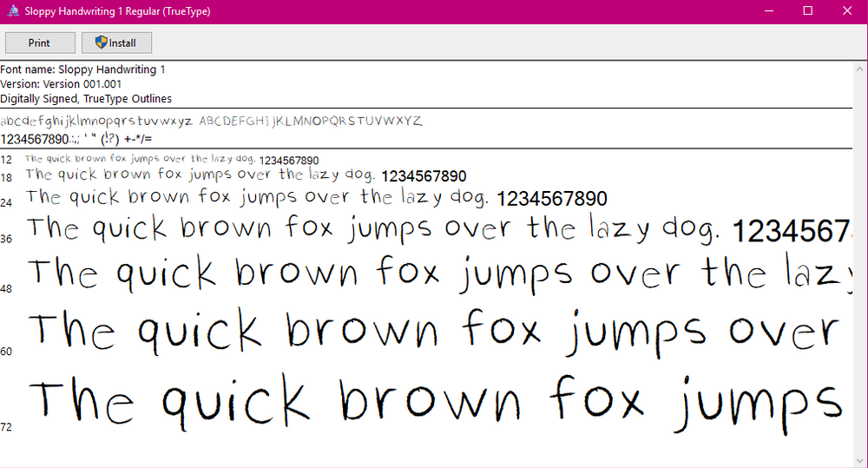Click the 'Version: Version 001.001' line

61,84
